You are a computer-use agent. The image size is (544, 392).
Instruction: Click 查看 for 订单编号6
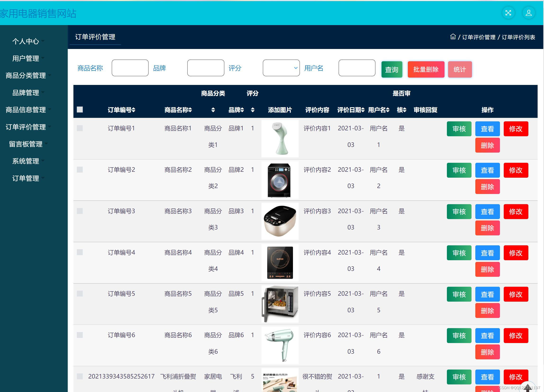click(487, 335)
